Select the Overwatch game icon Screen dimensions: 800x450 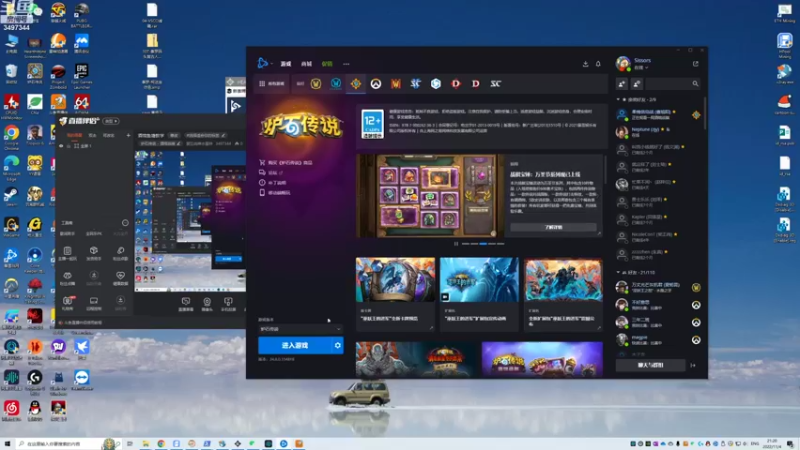(376, 84)
